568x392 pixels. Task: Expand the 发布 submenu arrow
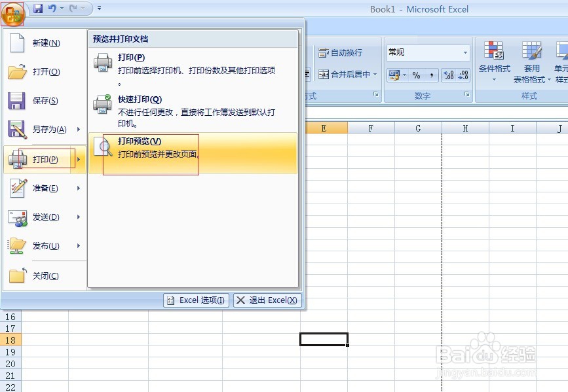79,246
